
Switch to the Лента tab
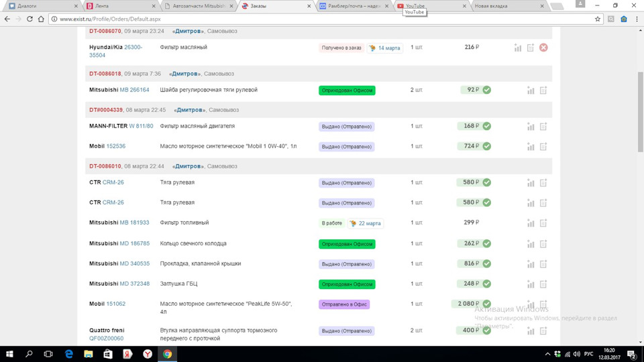[119, 6]
